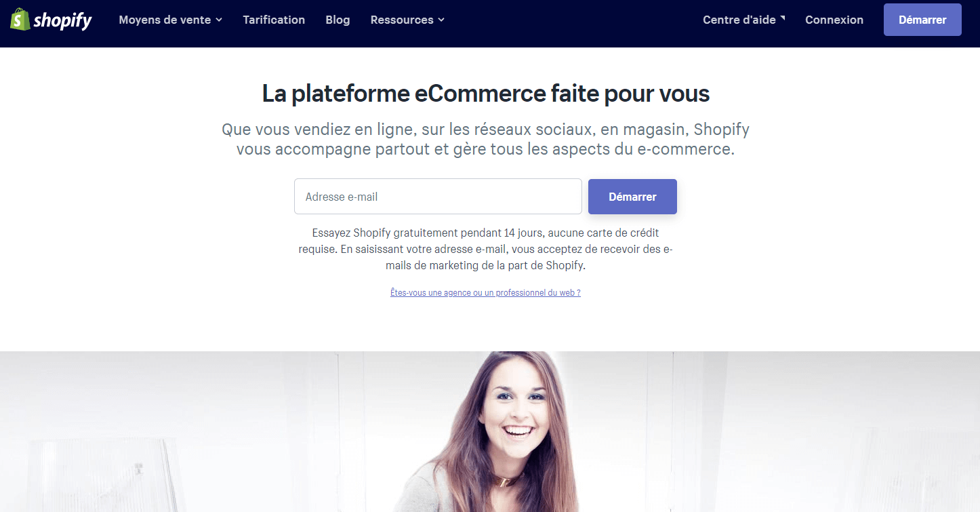Select Connexion to log in
Screen dimensions: 980x512
click(x=834, y=20)
